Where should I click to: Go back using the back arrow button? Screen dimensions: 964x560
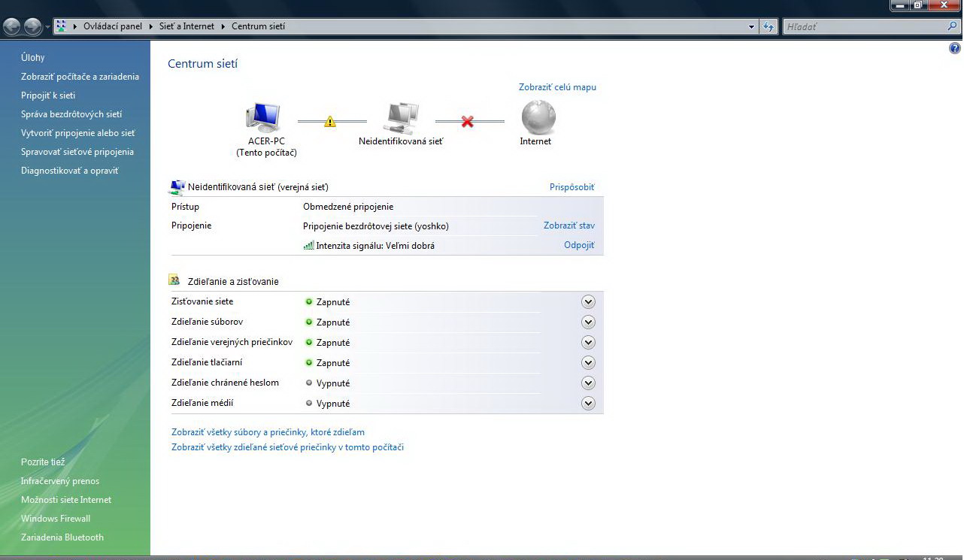[12, 27]
